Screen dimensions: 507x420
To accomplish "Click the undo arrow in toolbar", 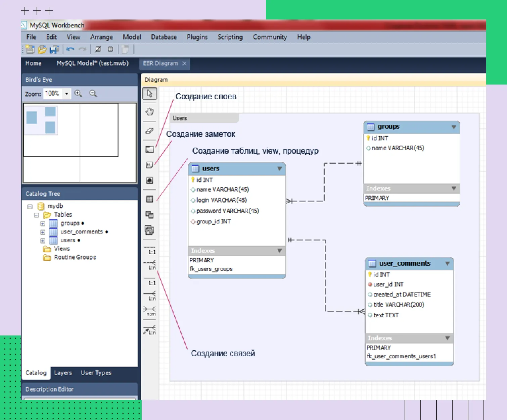I will tap(70, 49).
